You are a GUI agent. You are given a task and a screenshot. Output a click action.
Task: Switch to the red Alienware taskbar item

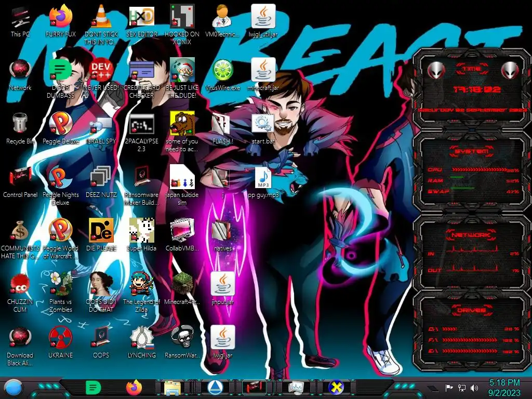coord(255,387)
